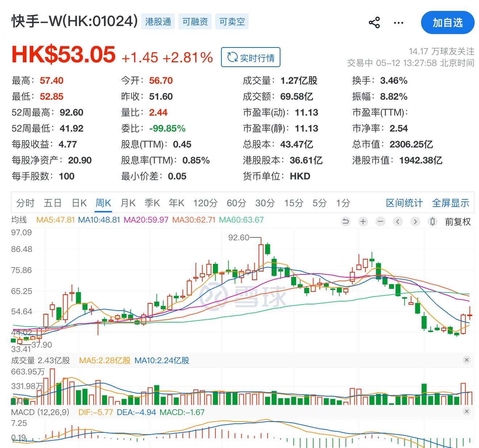Click the volume MA10:2.24亿股 label
This screenshot has width=479, height=448.
click(162, 361)
